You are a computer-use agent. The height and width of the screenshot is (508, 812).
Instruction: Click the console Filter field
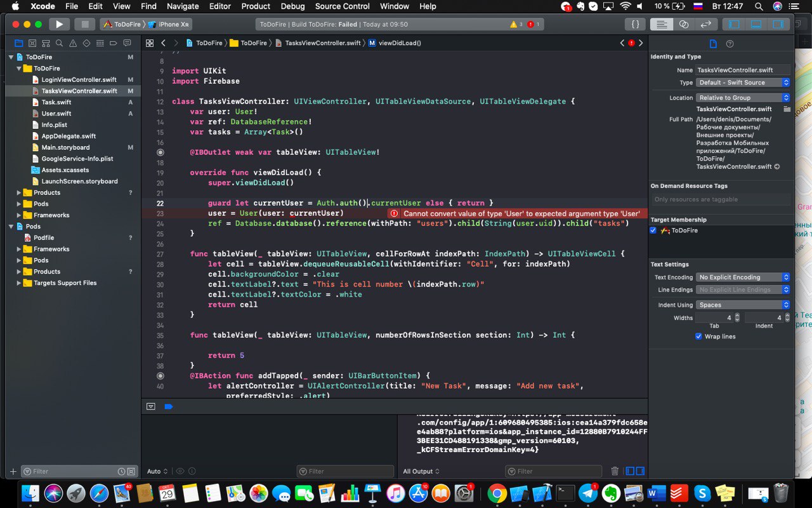tap(554, 471)
